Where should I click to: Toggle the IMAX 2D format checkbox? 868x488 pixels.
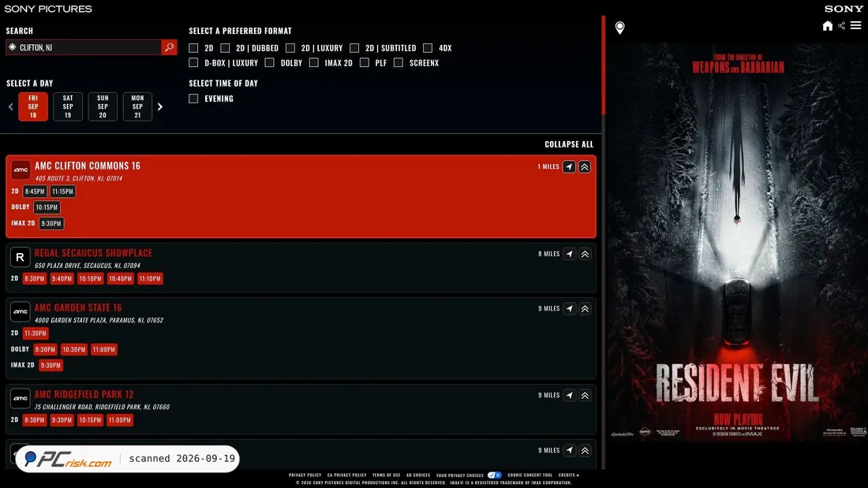click(x=314, y=62)
